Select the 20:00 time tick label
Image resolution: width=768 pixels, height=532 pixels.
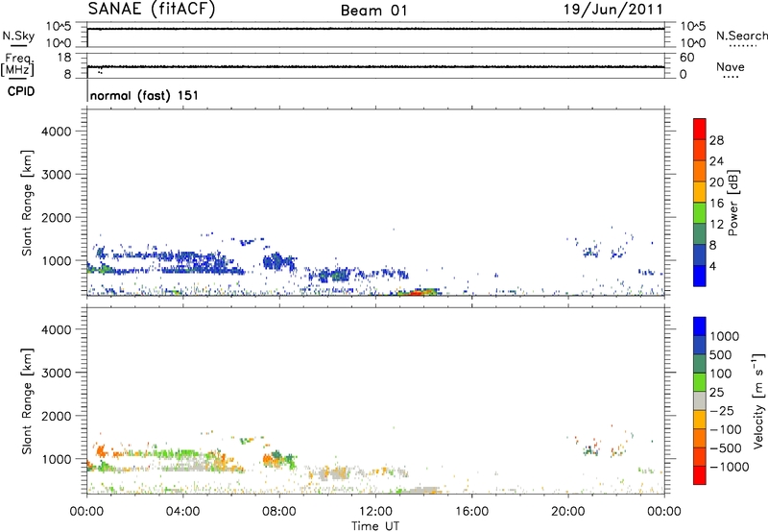[x=568, y=512]
